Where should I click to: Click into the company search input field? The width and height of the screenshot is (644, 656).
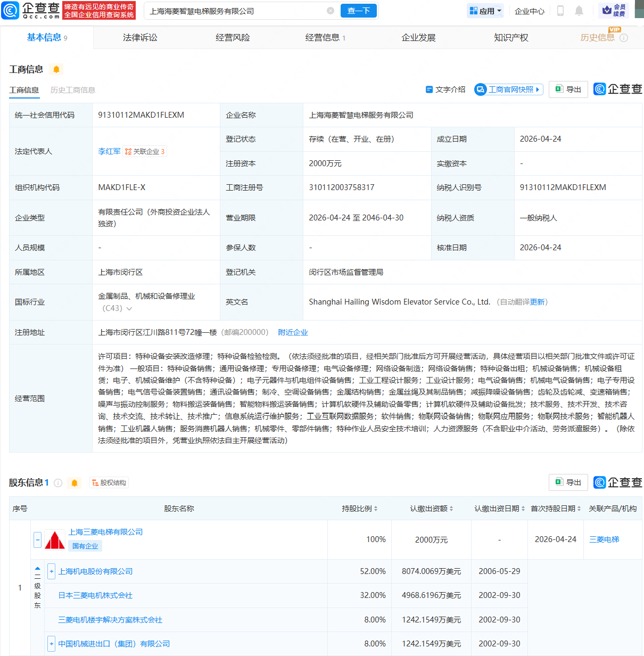pos(237,11)
